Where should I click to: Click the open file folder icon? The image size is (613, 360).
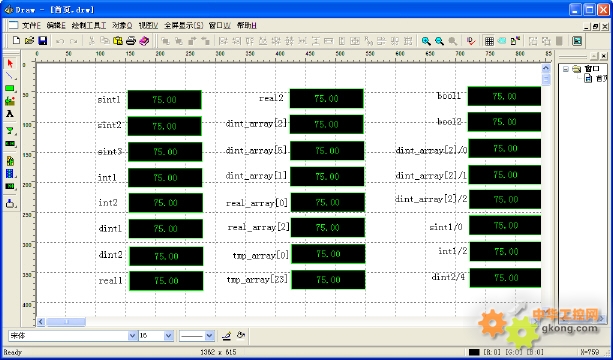(x=29, y=41)
